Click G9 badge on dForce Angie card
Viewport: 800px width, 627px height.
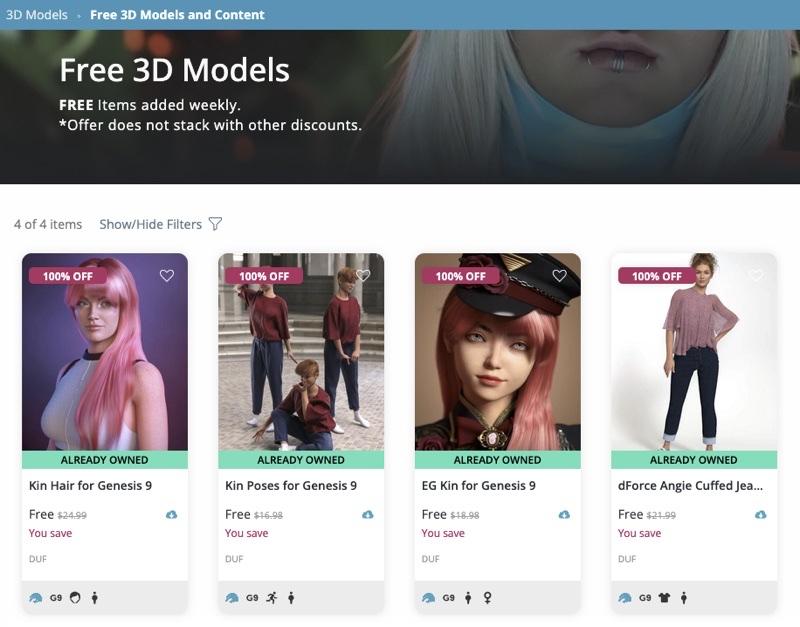pos(645,597)
